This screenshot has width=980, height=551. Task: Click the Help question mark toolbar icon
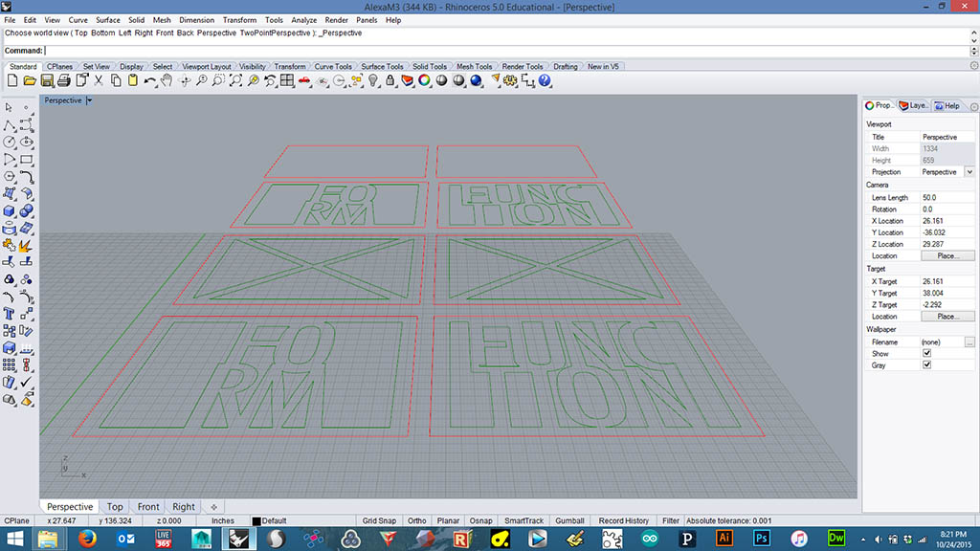[x=544, y=81]
